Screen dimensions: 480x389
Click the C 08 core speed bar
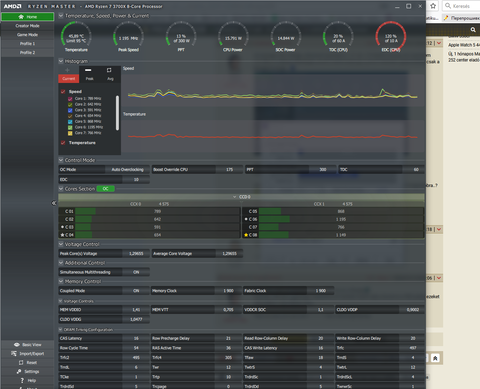(x=341, y=235)
